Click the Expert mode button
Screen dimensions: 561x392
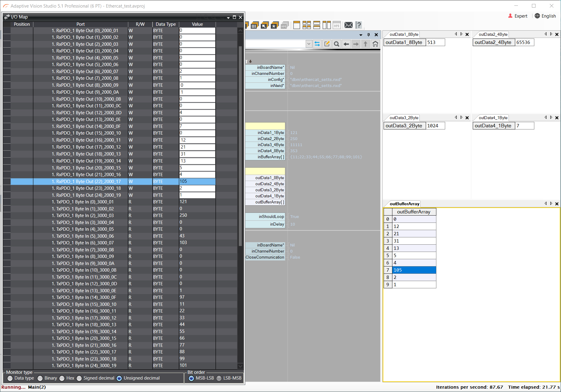pyautogui.click(x=518, y=16)
